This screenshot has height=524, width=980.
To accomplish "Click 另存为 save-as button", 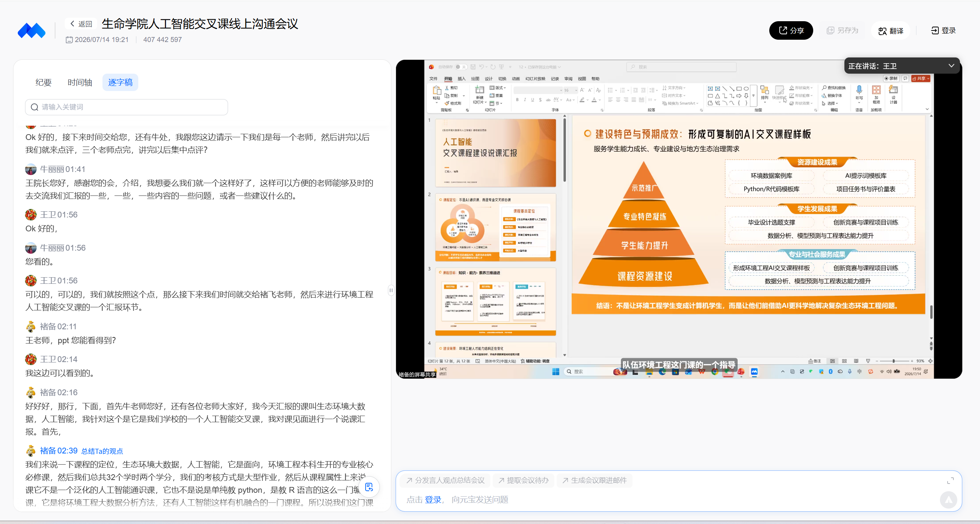I will point(842,30).
